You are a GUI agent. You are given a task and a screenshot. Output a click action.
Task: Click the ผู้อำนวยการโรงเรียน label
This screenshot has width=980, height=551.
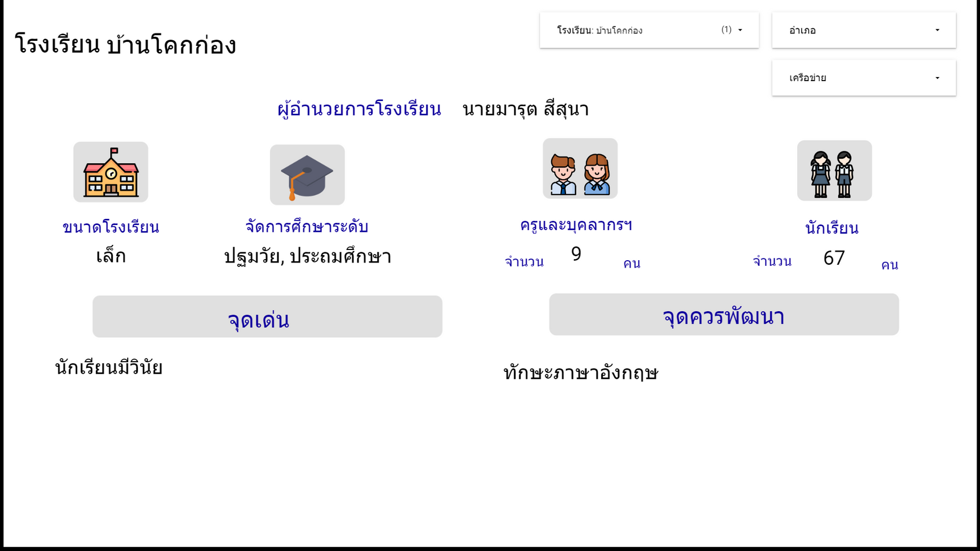click(359, 109)
